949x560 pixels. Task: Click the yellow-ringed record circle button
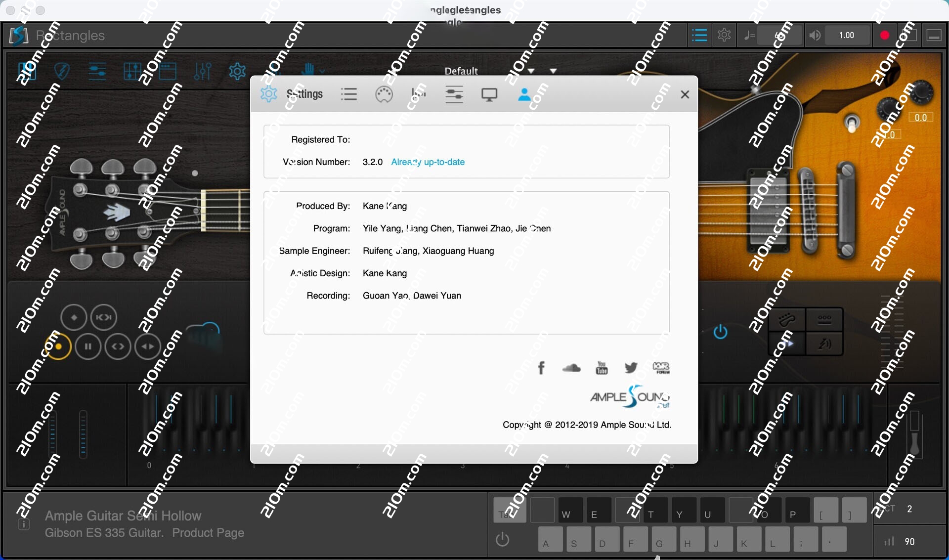(58, 346)
